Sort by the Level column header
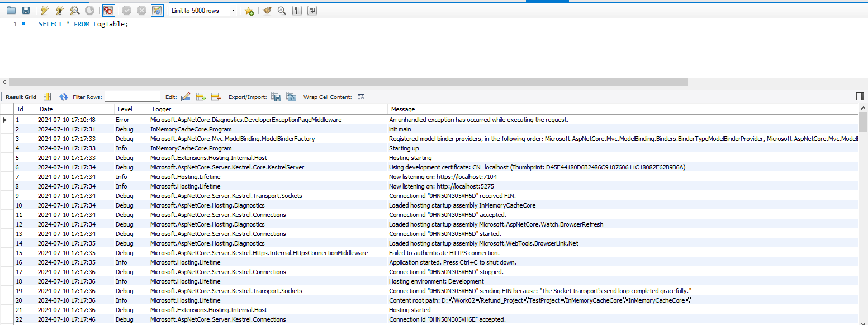The height and width of the screenshot is (325, 868). coord(125,109)
